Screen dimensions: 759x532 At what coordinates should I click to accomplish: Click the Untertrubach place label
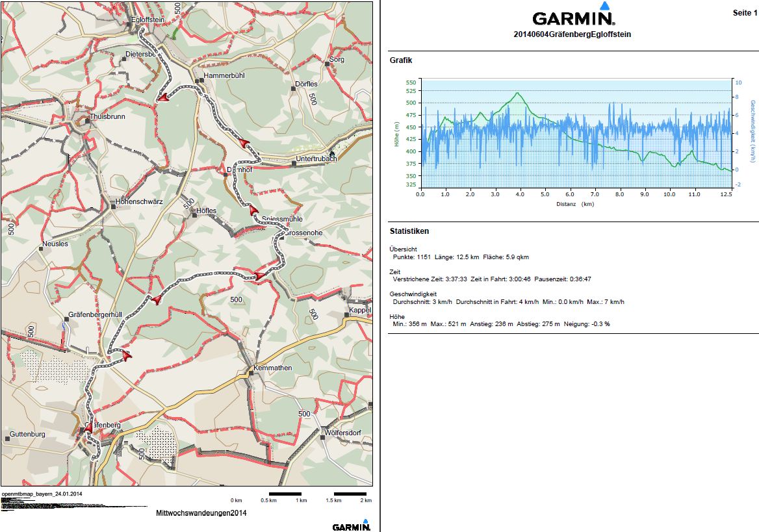(316, 158)
